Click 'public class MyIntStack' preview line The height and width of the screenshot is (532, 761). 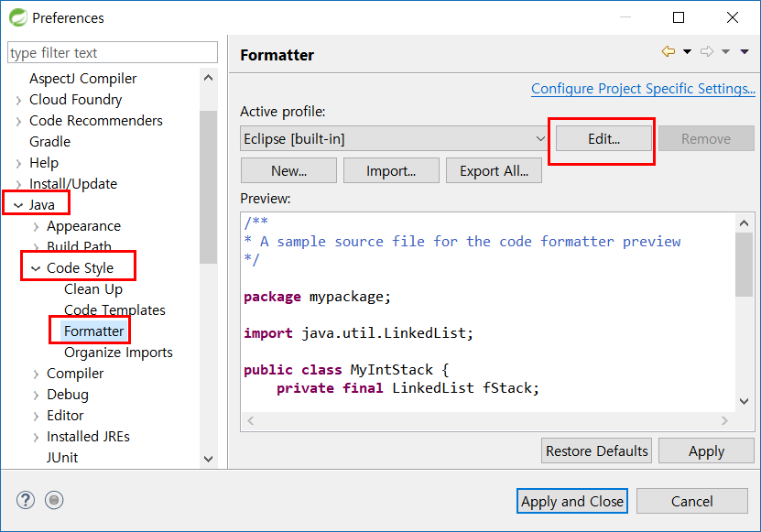tap(346, 370)
